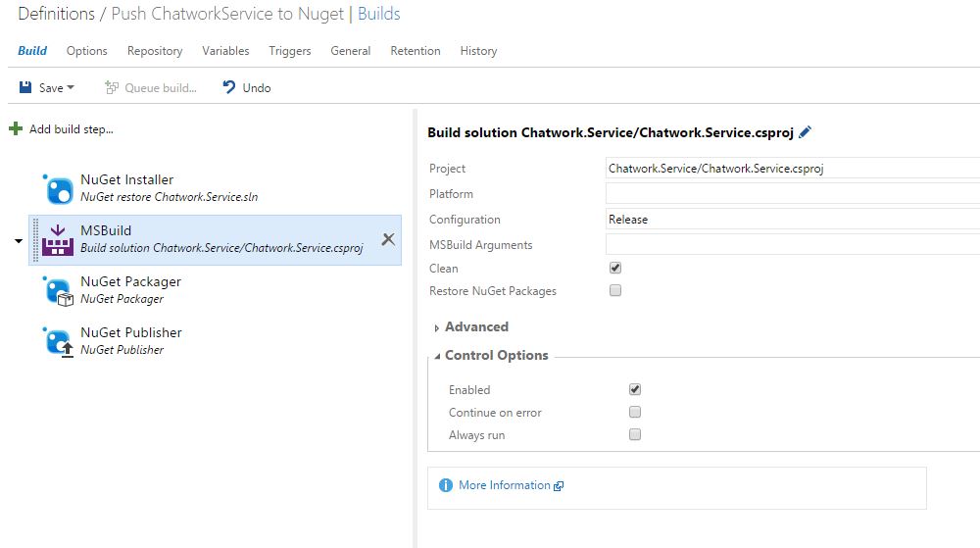
Task: Click the NuGet Publisher step icon
Action: click(x=59, y=342)
